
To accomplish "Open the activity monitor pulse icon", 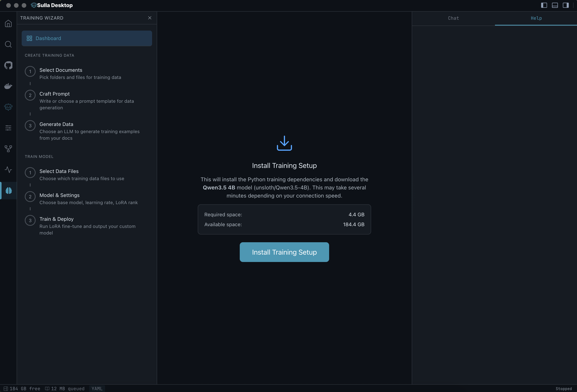I will coord(8,169).
